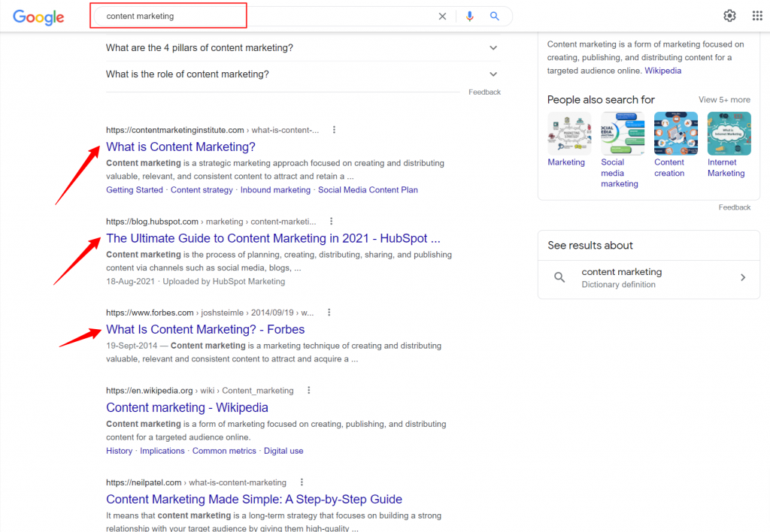Follow the 'Getting Started' sitelink
The height and width of the screenshot is (532, 770).
135,190
